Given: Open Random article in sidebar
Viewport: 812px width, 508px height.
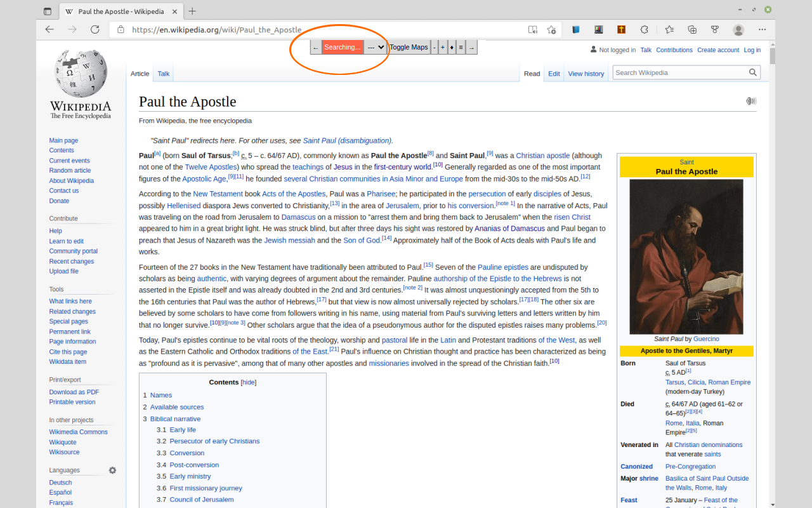Looking at the screenshot, I should (x=70, y=170).
